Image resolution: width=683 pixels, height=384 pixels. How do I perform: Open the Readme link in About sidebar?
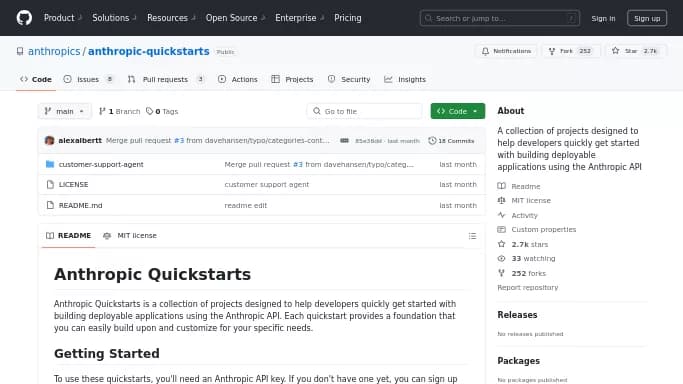pos(525,186)
